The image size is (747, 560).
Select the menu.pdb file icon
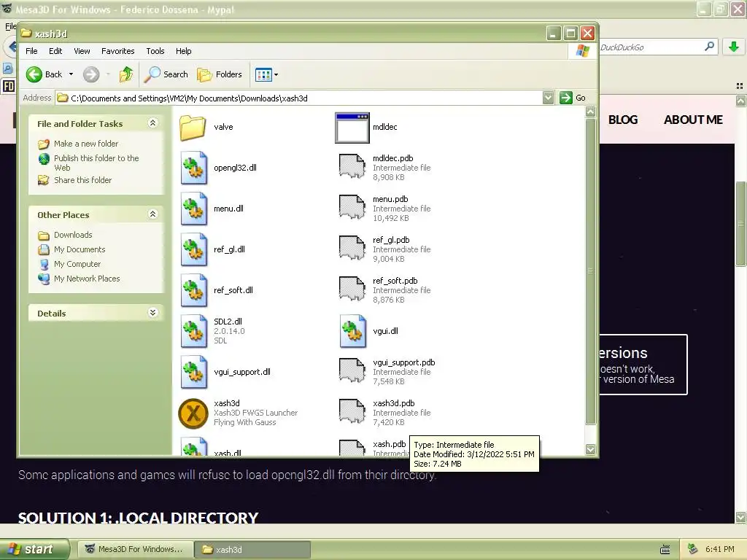coord(352,207)
